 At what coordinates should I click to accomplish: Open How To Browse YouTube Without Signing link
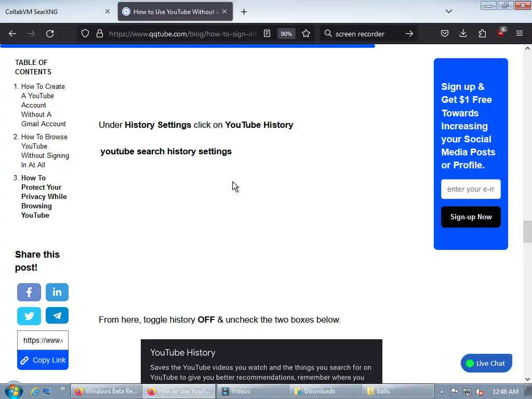point(45,151)
